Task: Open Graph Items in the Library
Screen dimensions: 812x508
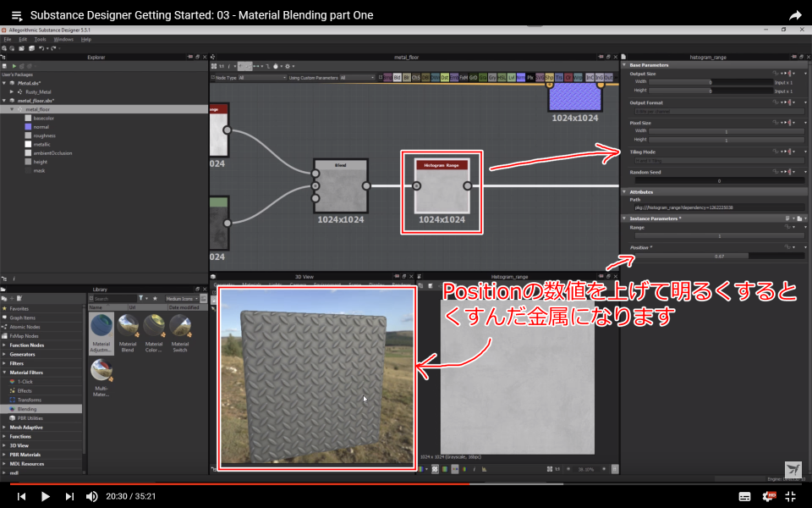Action: 22,317
